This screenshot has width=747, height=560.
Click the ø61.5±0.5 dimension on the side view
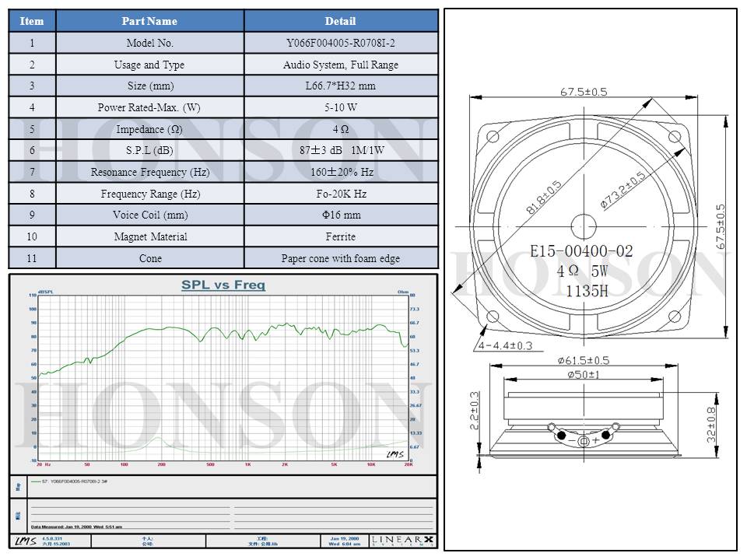584,360
